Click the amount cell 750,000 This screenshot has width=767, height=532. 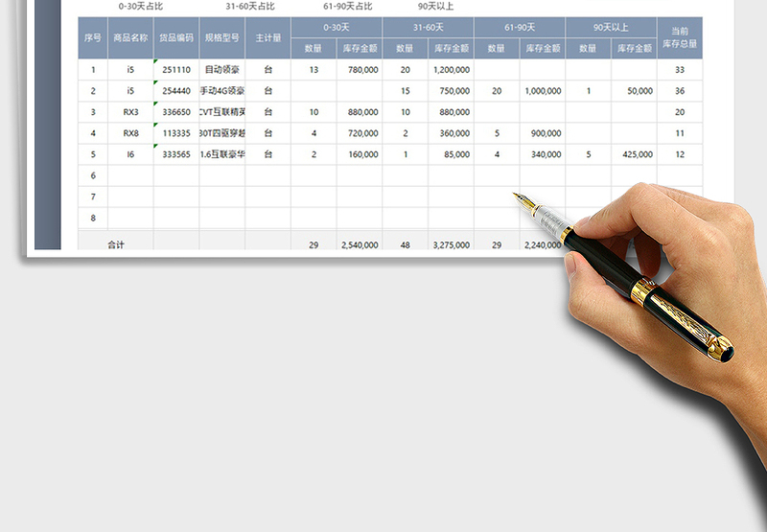point(451,91)
